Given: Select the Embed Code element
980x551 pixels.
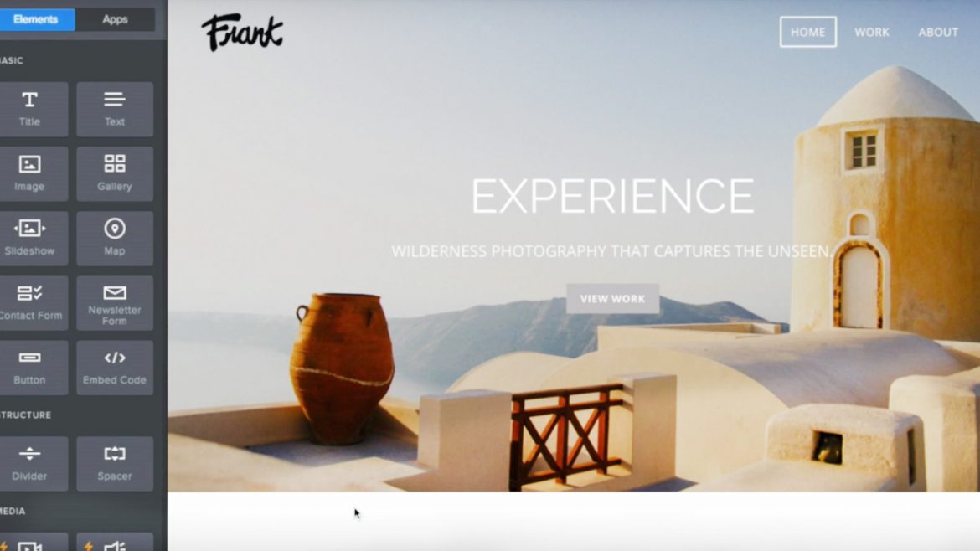Looking at the screenshot, I should [115, 368].
